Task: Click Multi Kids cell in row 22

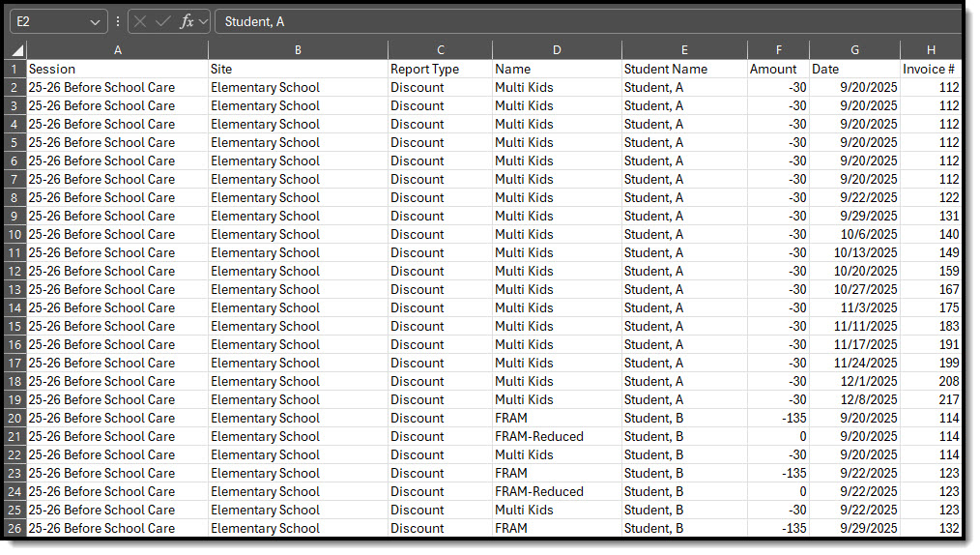Action: point(557,455)
